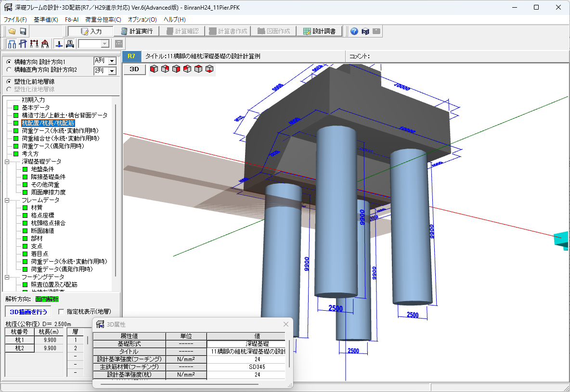Click the 3D描画を行う button
This screenshot has width=570, height=392.
pos(27,312)
